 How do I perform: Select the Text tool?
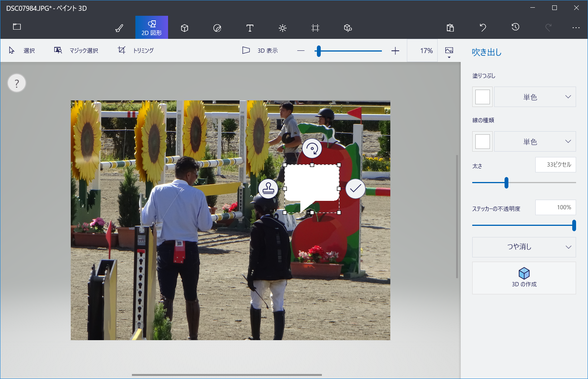point(250,28)
